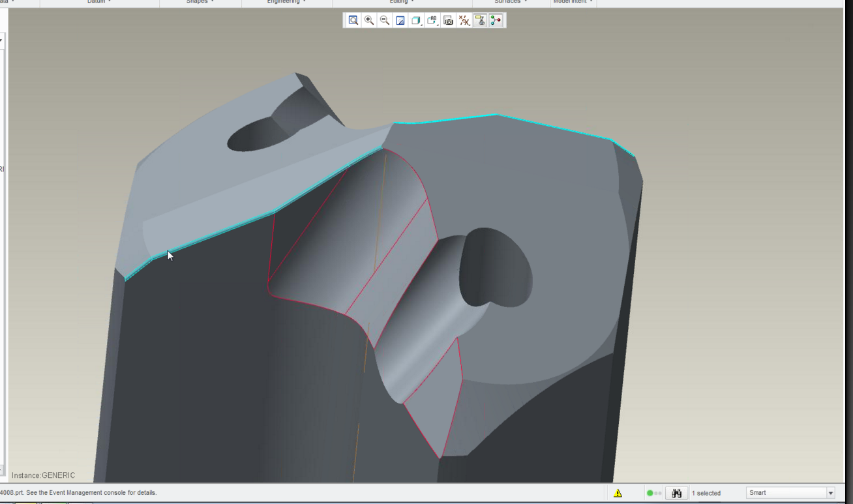Click the Event Management console status message
Image resolution: width=853 pixels, height=504 pixels.
(78, 493)
